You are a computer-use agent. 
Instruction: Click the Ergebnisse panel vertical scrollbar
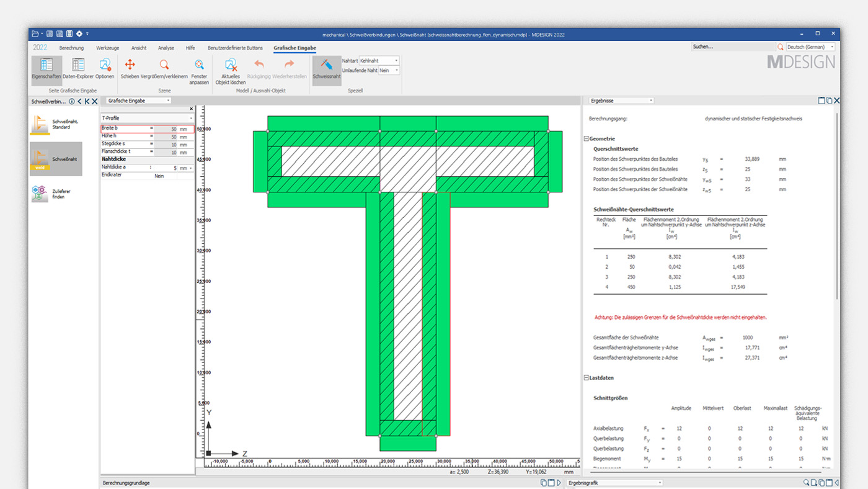[838, 205]
